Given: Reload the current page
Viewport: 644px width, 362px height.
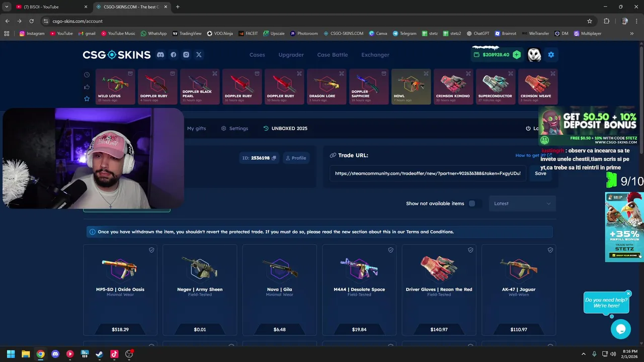Looking at the screenshot, I should 31,21.
